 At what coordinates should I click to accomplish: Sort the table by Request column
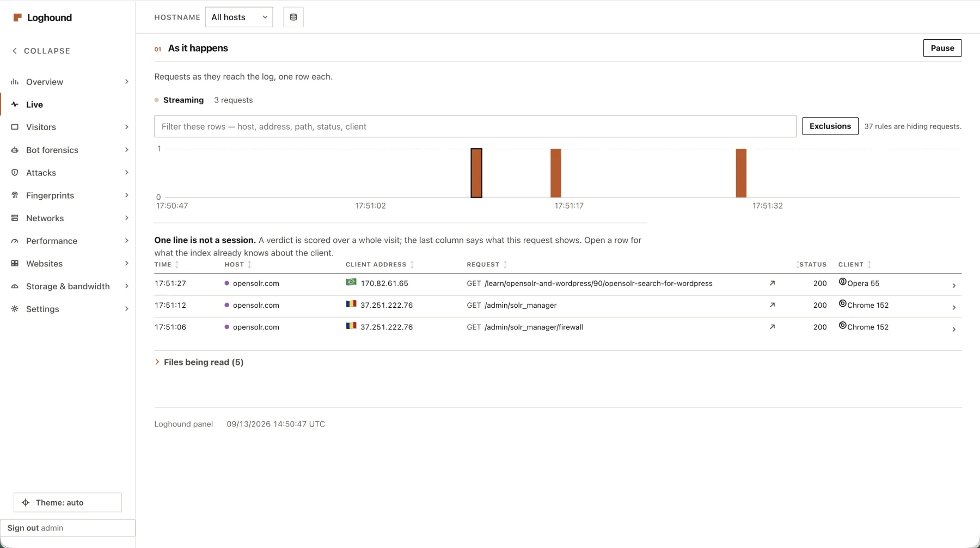coord(487,265)
